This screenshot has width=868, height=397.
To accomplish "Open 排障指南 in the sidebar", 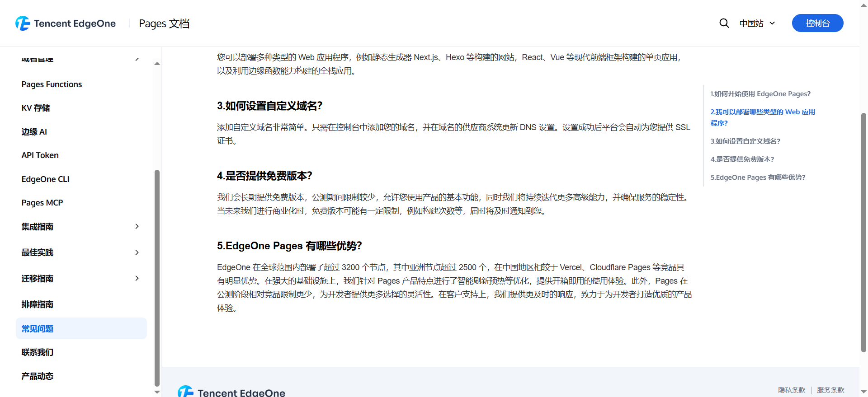I will 38,304.
